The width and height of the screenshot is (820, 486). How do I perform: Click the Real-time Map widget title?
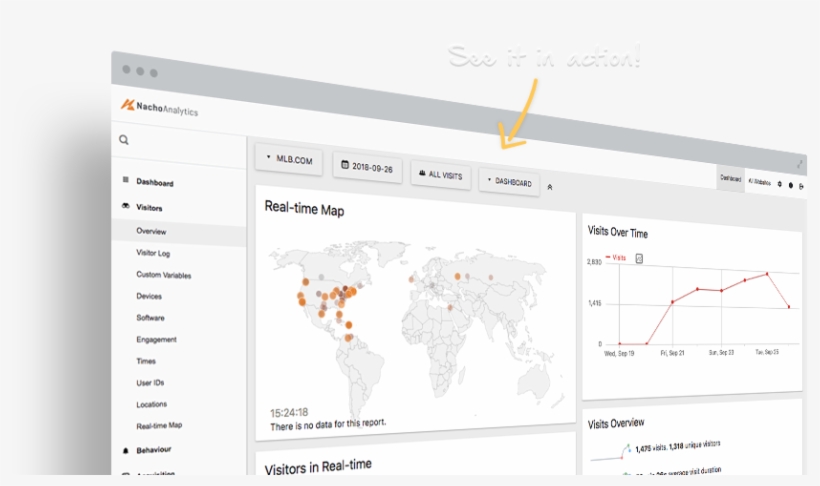[304, 209]
